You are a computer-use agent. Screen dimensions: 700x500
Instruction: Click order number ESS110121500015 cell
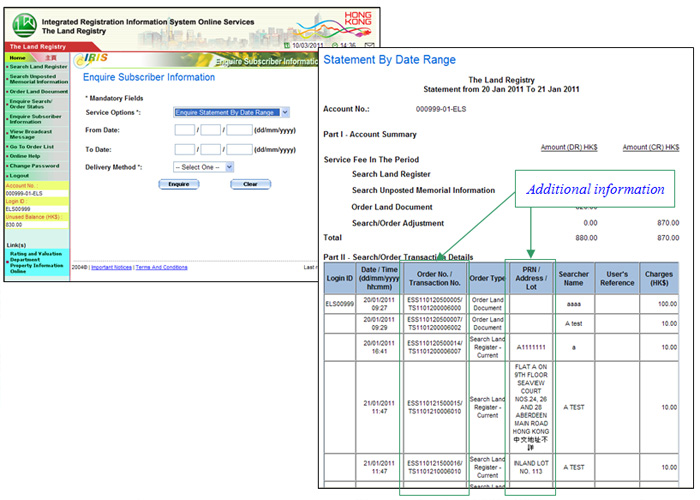[434, 407]
